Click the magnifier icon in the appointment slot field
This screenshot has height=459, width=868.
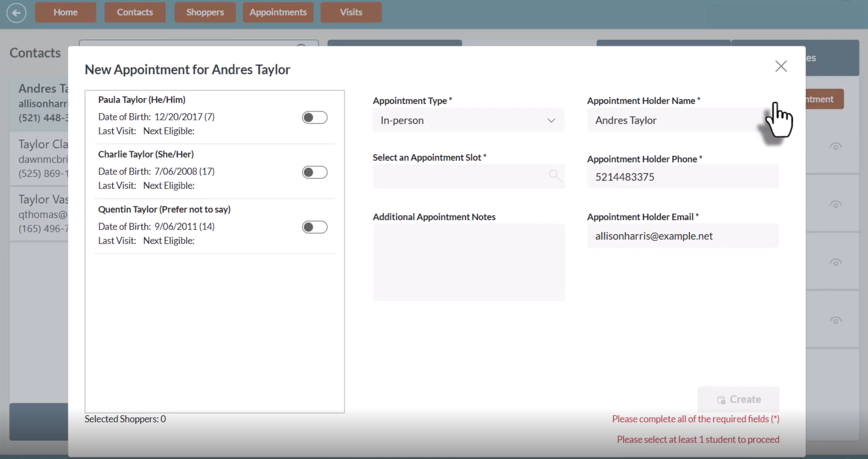(555, 175)
